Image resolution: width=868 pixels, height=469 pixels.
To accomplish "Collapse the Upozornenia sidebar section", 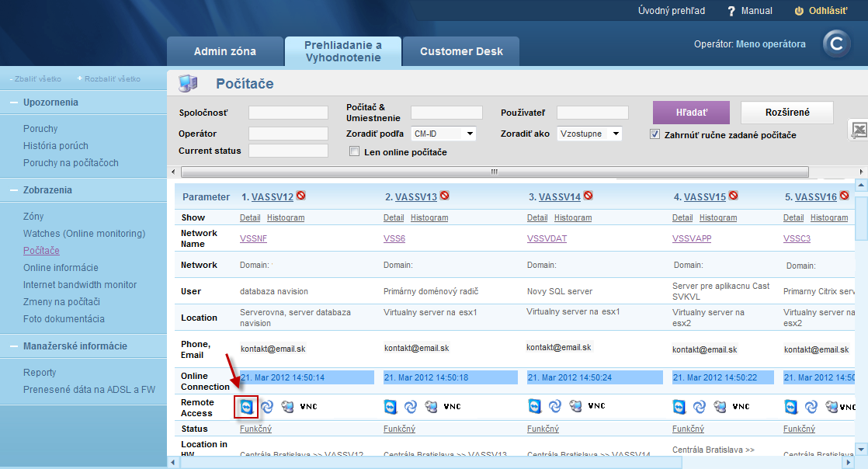I will tap(14, 102).
